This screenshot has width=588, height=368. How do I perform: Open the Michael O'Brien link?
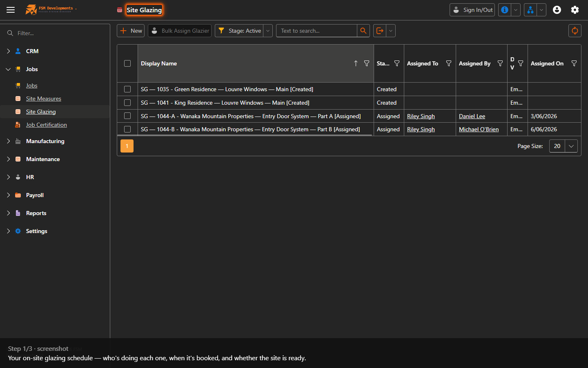[479, 129]
